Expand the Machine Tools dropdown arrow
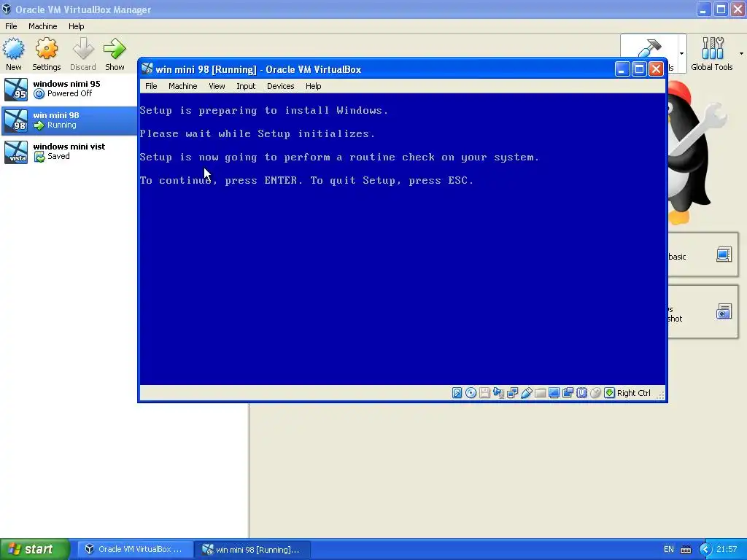This screenshot has width=747, height=560. [681, 53]
